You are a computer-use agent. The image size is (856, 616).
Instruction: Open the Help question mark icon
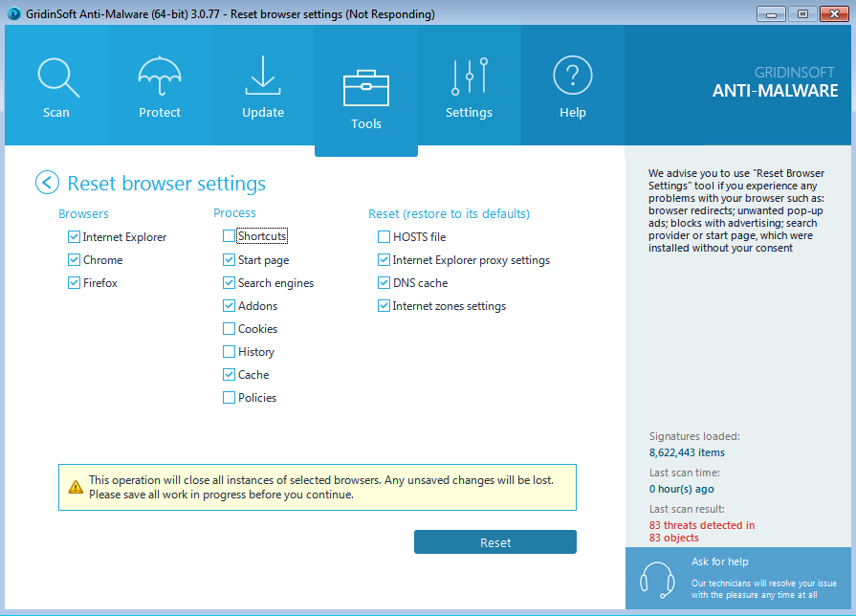point(572,77)
